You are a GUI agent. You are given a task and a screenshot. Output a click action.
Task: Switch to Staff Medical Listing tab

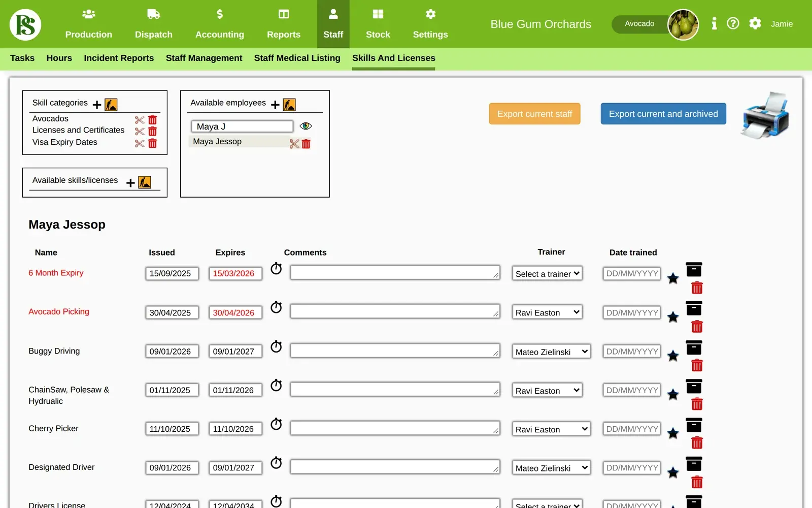[x=297, y=58]
